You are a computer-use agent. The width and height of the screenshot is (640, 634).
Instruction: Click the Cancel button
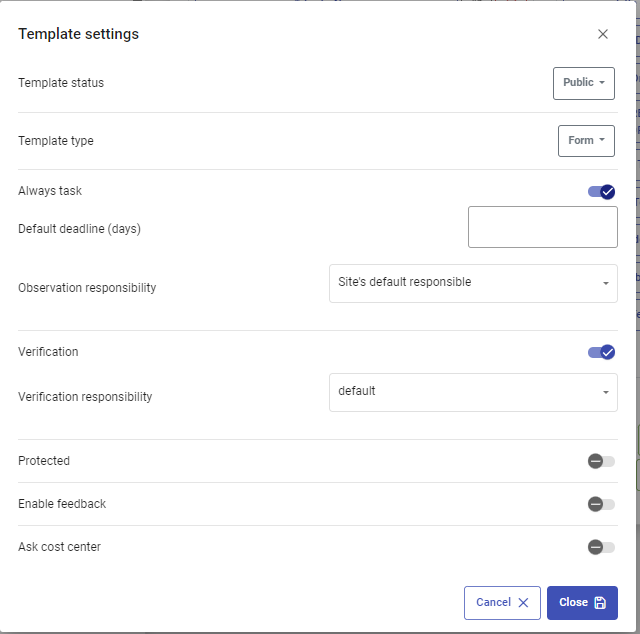(x=502, y=603)
